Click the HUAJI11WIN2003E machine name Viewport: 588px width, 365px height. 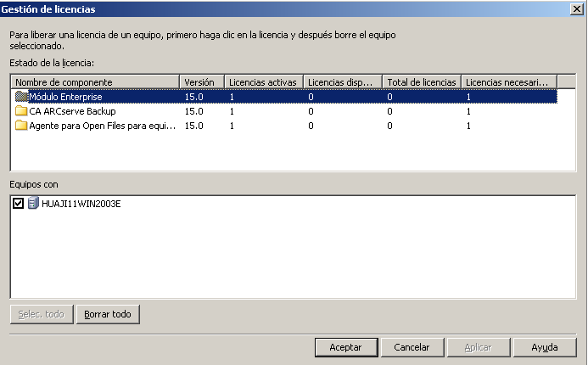click(x=81, y=204)
